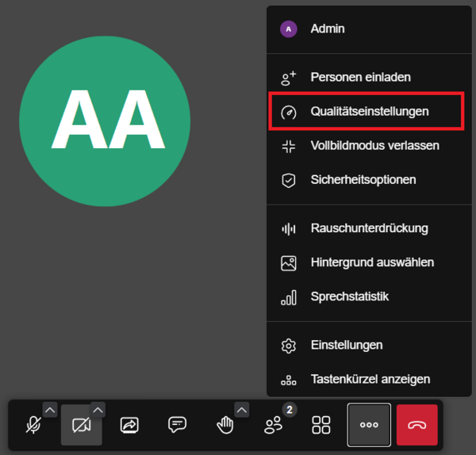The image size is (476, 455).
Task: Open Einstellungen
Action: point(369,345)
